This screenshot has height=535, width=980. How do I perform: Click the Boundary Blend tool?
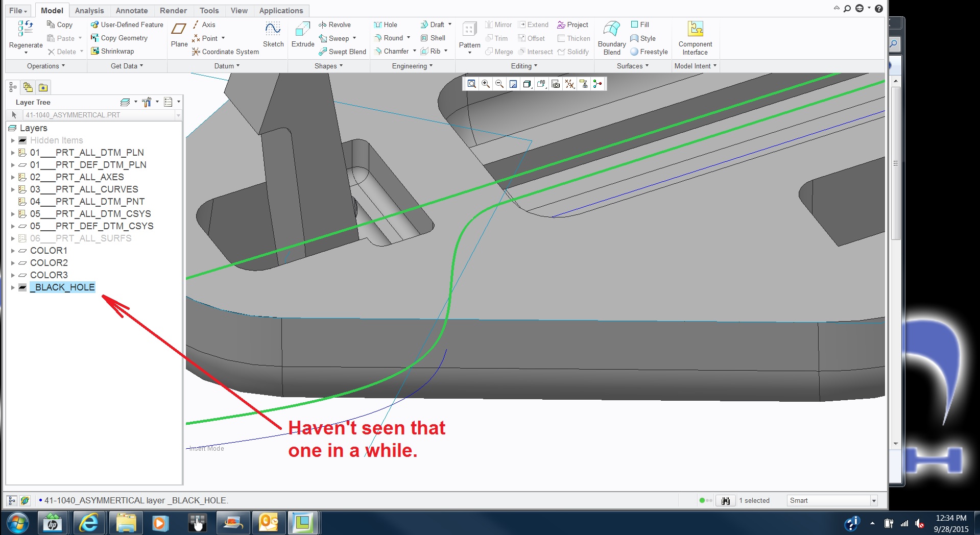(612, 38)
